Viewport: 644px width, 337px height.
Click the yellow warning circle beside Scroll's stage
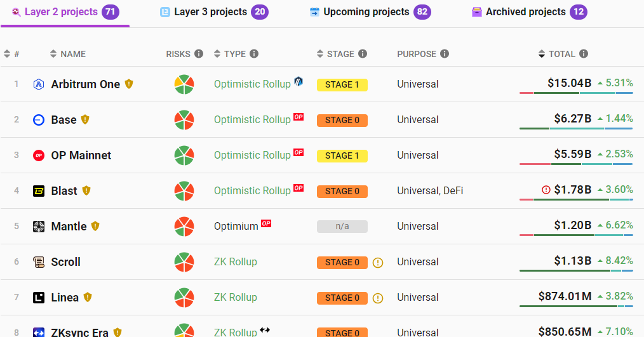[378, 262]
